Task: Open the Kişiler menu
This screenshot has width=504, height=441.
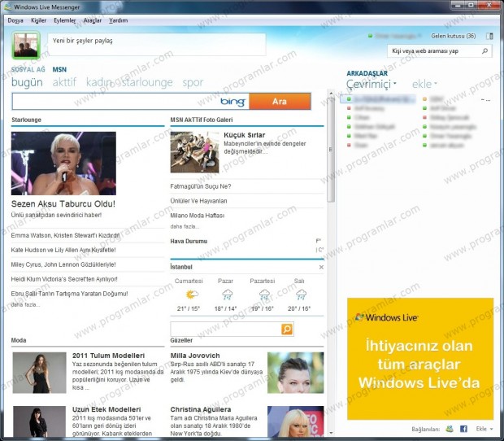Action: 38,20
